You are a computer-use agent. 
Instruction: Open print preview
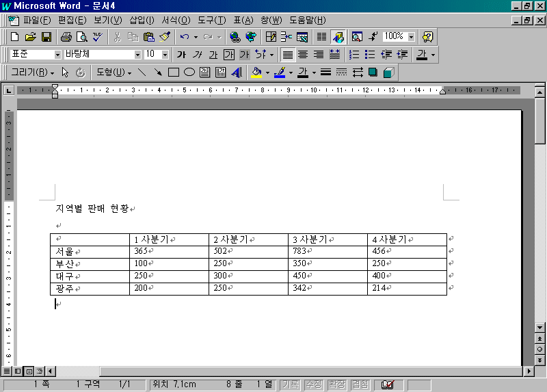point(81,37)
